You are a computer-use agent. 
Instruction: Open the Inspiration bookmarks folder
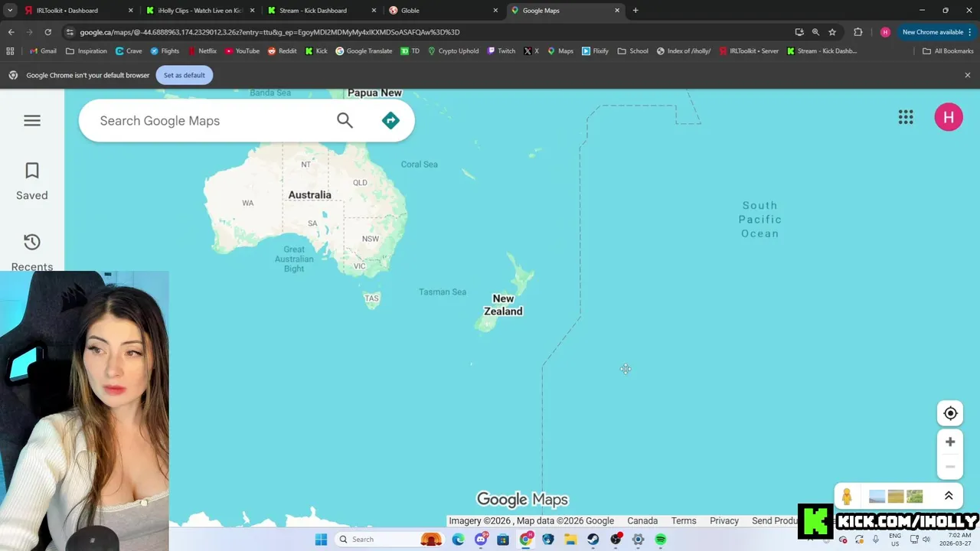pyautogui.click(x=87, y=51)
